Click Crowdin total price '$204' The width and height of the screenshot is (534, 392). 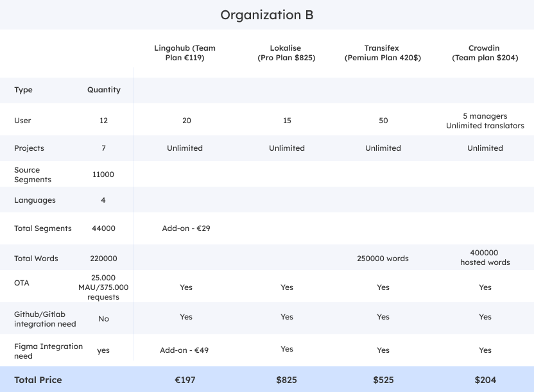[x=485, y=380]
